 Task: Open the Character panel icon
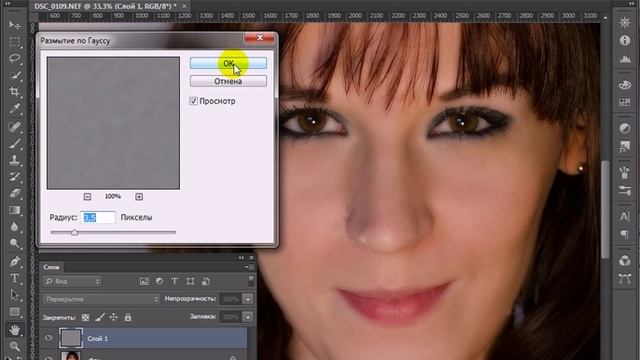tap(624, 216)
